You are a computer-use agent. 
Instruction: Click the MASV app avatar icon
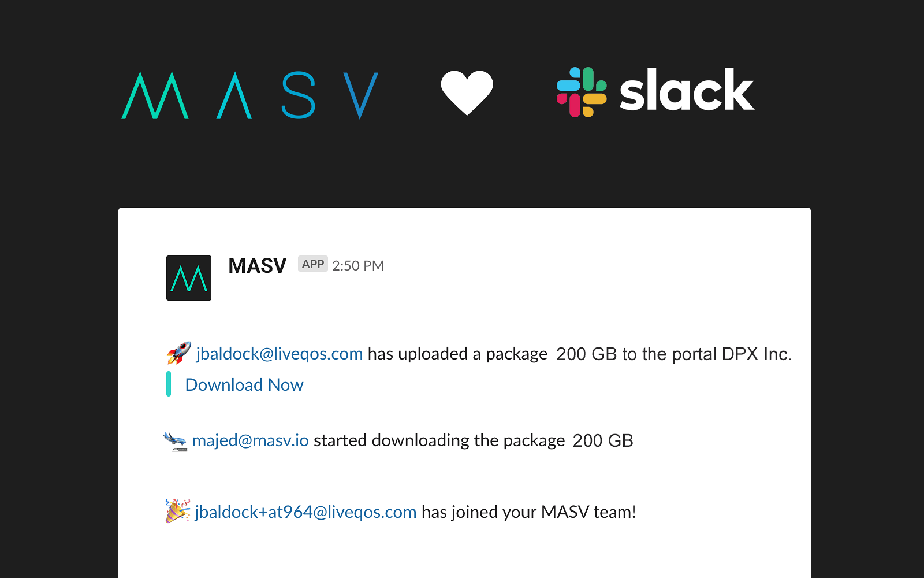point(189,278)
